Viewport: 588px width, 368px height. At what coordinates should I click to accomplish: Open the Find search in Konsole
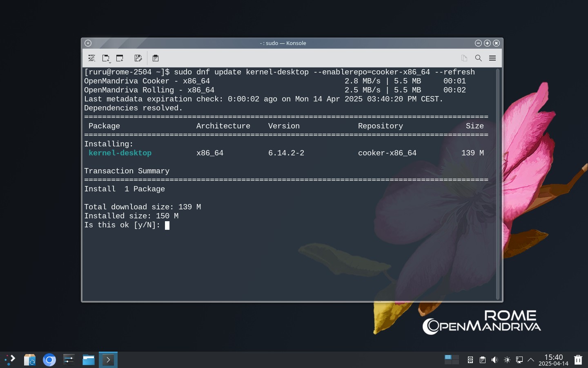[x=478, y=58]
